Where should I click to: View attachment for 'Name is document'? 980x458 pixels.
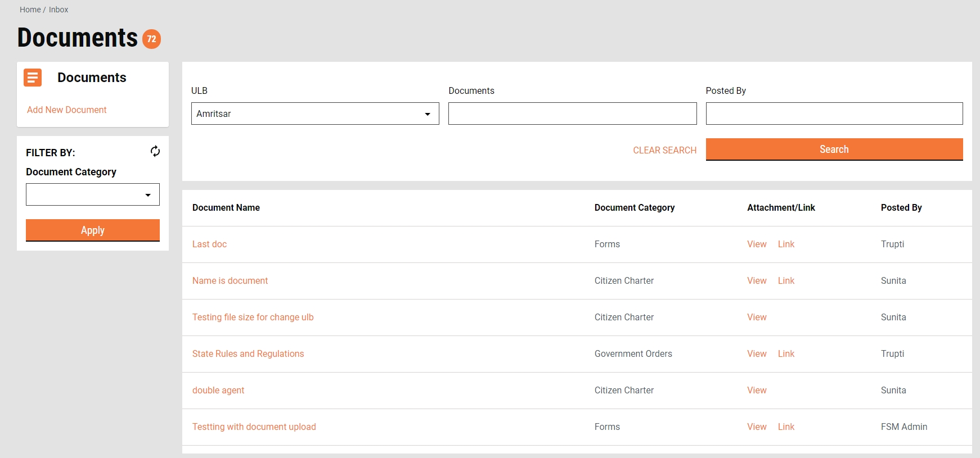coord(757,280)
